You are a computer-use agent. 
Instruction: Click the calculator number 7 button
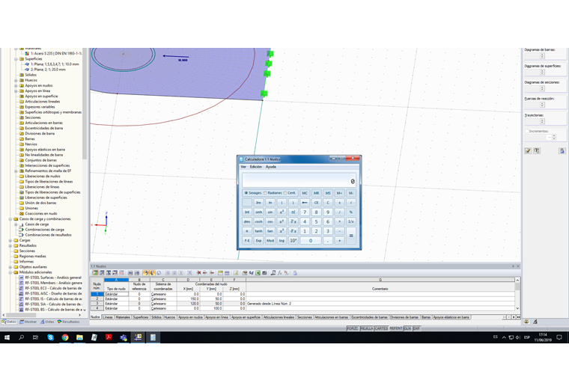[x=305, y=212]
